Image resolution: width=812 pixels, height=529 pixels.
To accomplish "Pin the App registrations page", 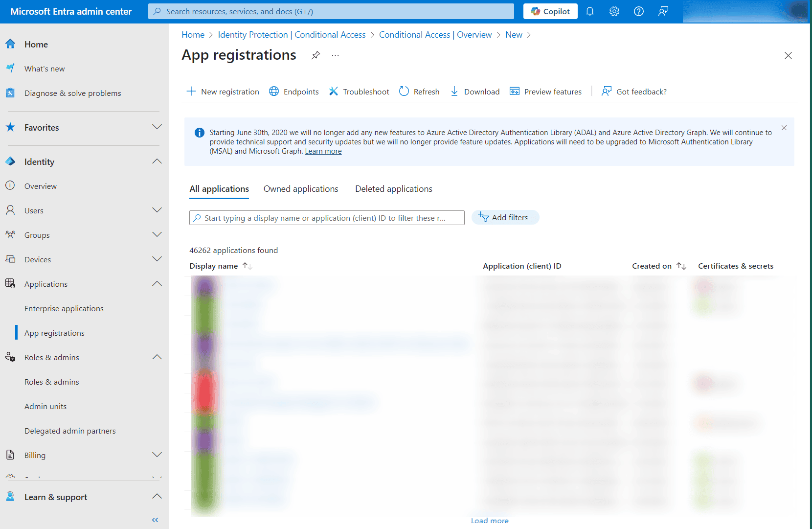I will 316,55.
